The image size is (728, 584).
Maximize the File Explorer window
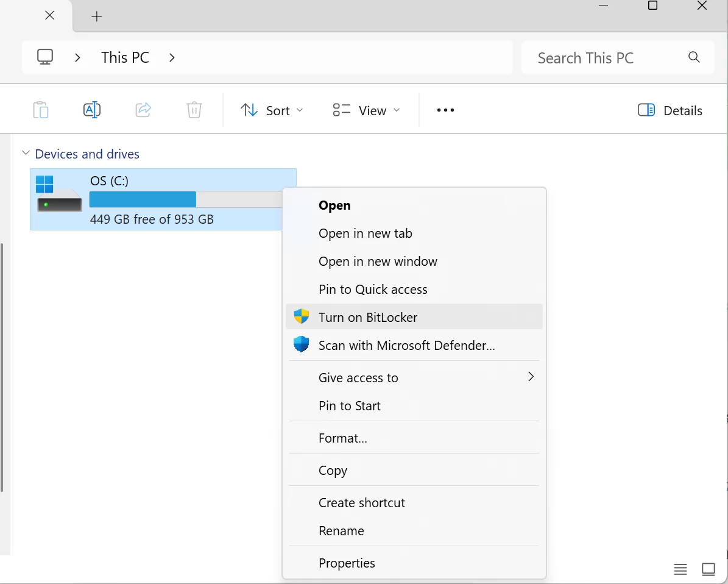coord(652,5)
